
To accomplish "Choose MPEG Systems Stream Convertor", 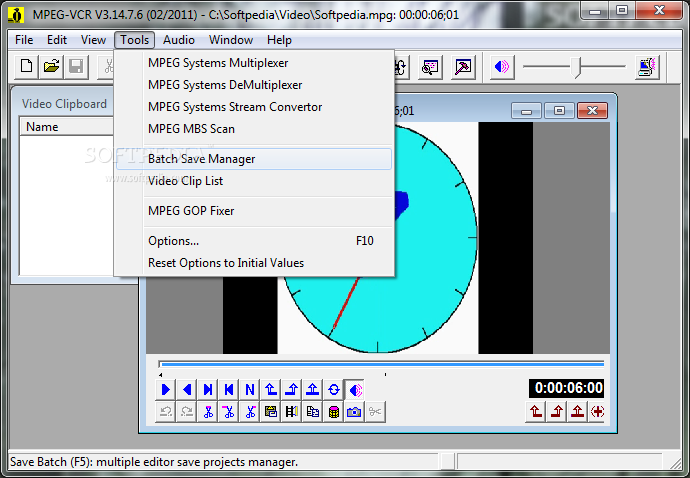I will click(x=254, y=107).
